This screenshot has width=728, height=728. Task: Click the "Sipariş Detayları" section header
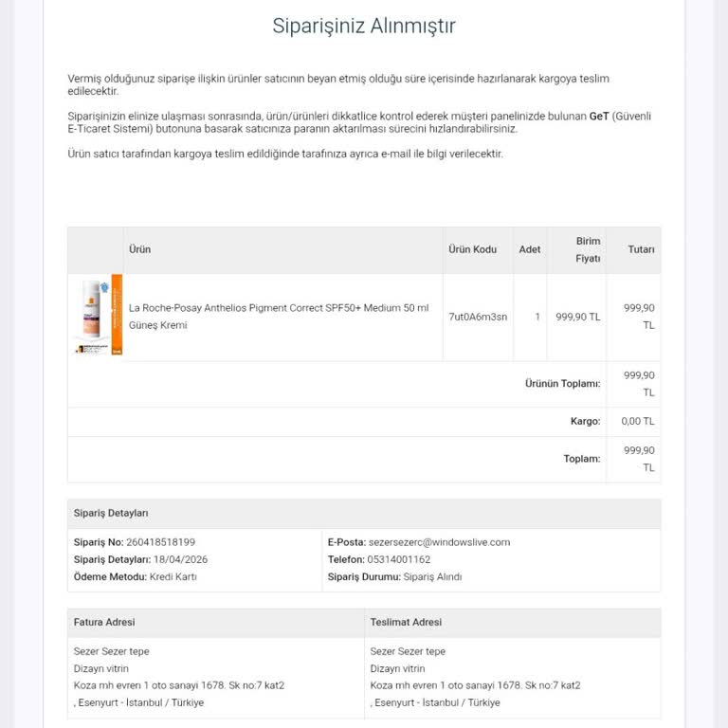[111, 513]
